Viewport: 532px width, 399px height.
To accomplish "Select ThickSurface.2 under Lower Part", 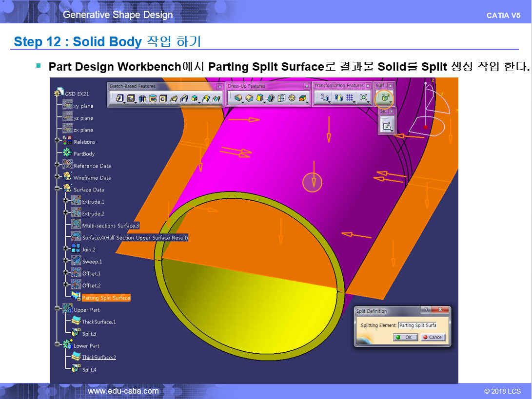I will click(99, 358).
